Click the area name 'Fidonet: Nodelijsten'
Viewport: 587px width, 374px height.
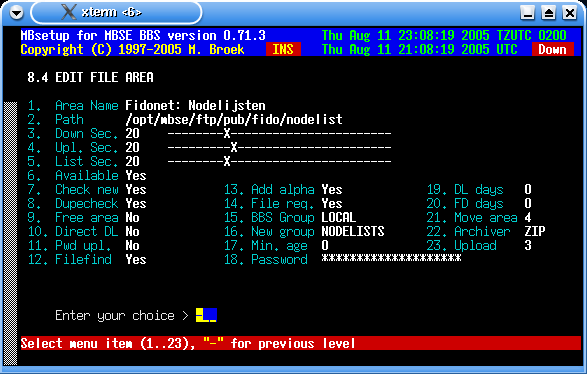point(195,106)
